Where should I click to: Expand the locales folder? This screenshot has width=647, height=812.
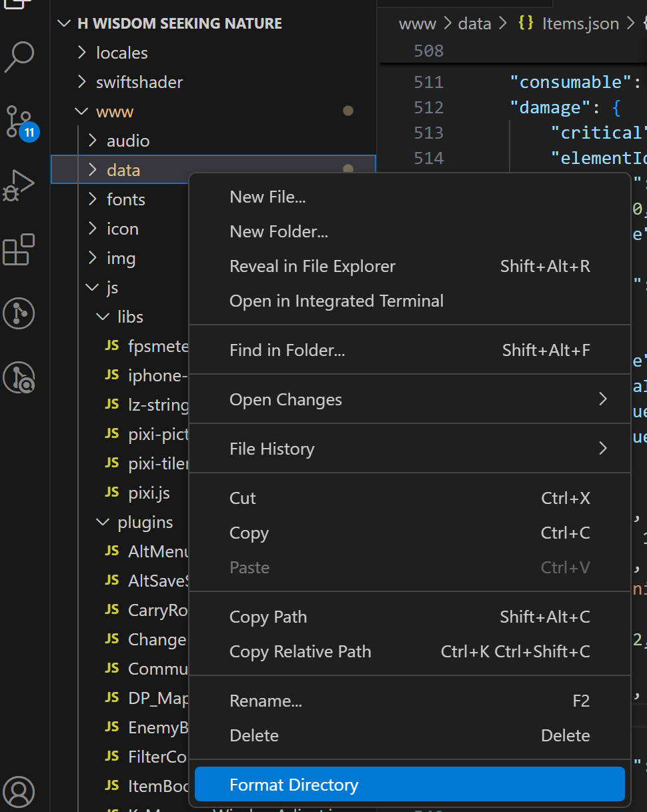coord(82,53)
